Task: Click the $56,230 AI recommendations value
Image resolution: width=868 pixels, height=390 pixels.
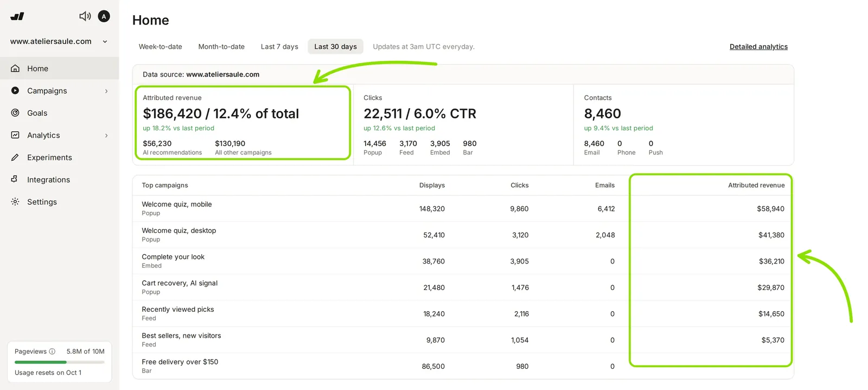Action: pos(157,143)
